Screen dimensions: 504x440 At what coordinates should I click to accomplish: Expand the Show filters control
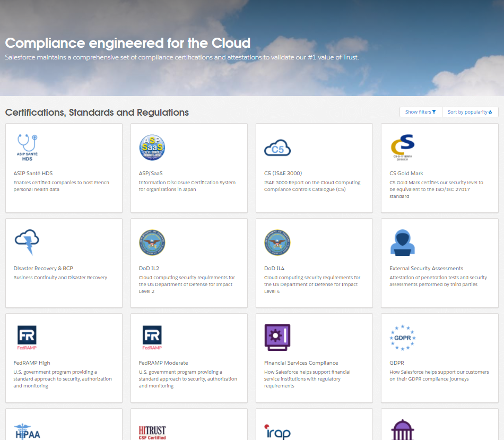click(x=421, y=112)
